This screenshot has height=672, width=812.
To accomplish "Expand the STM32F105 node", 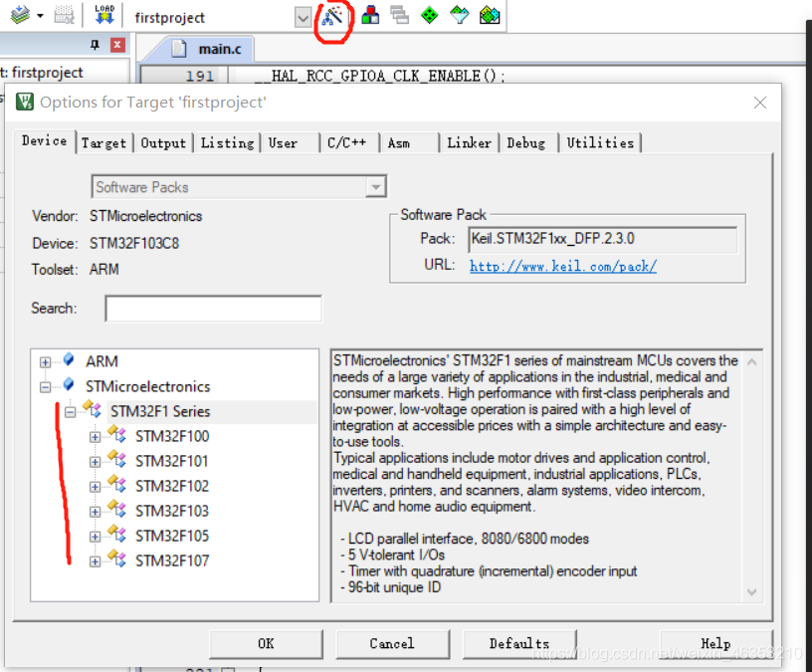I will [x=95, y=537].
